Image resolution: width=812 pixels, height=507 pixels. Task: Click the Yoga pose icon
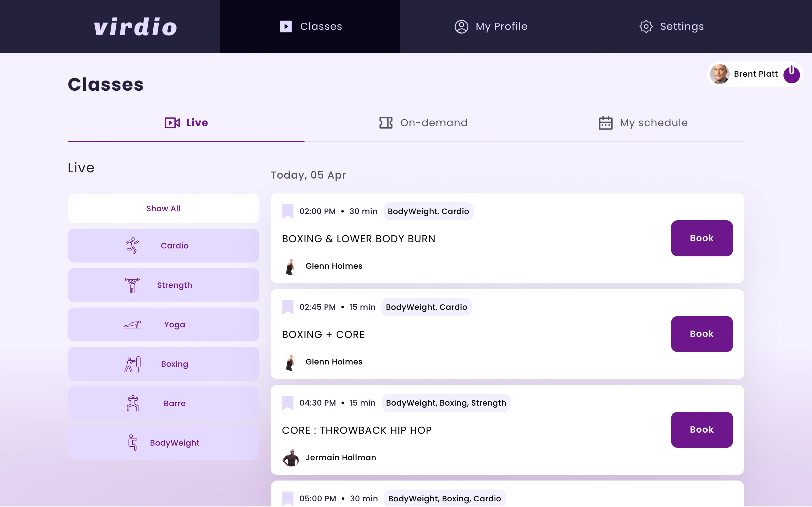click(x=132, y=325)
